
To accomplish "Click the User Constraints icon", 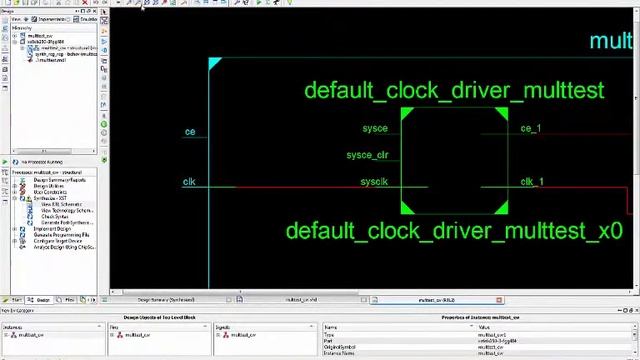I will (23, 192).
